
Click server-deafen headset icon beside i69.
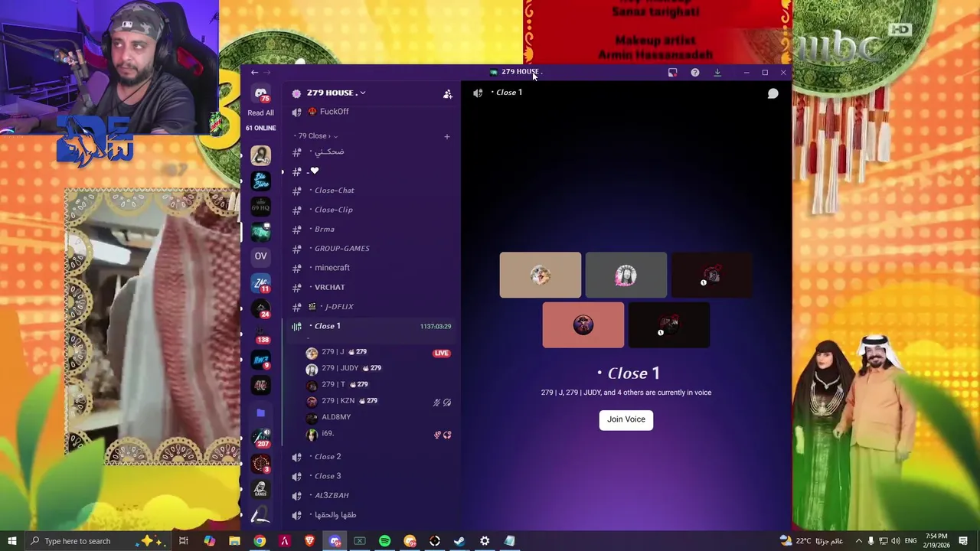tap(447, 435)
